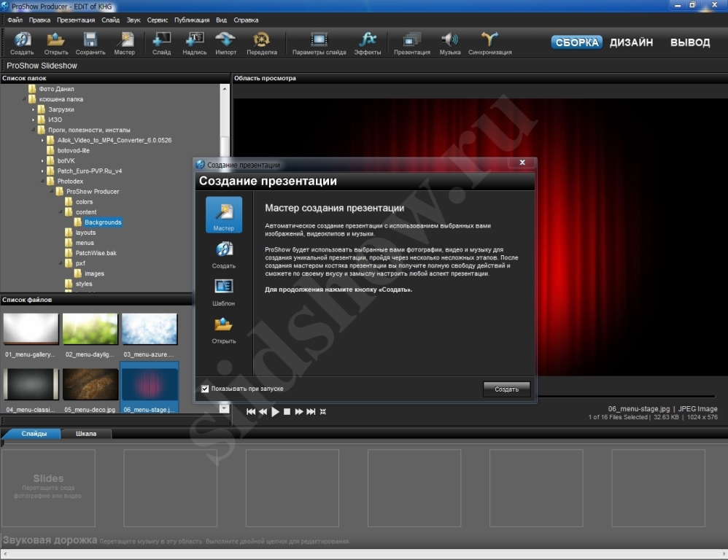
Task: Toggle full screen preview icon
Action: (x=323, y=411)
